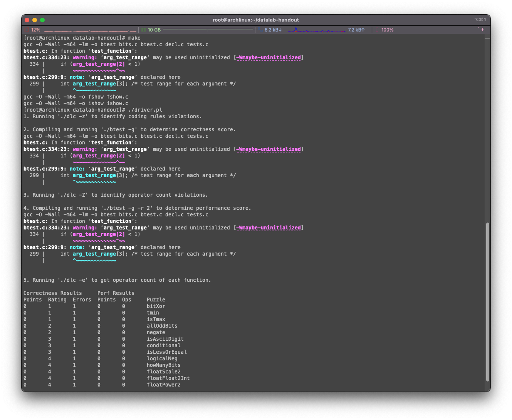The image size is (512, 420).
Task: Click step 4 line about performance score
Action: [137, 208]
